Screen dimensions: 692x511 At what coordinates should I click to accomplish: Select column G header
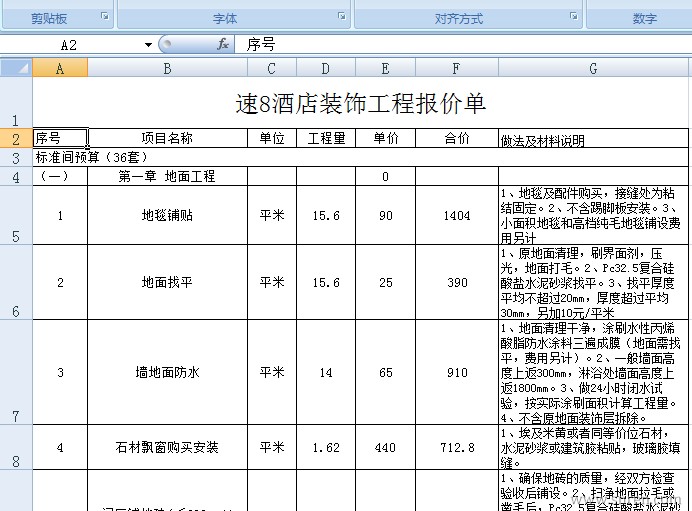click(x=593, y=68)
